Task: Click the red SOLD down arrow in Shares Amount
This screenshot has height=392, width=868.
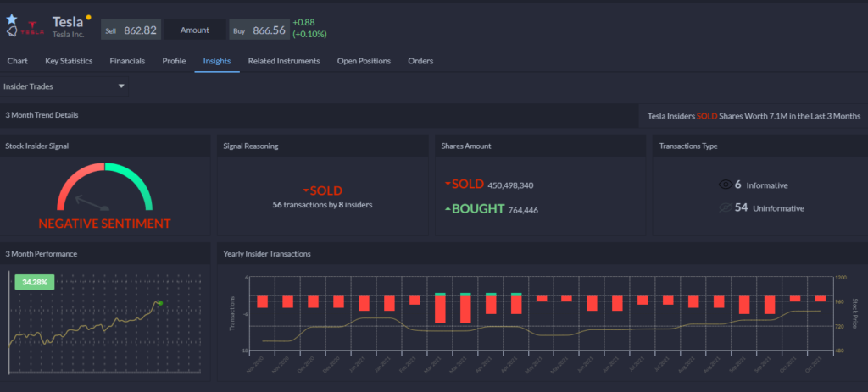Action: coord(448,184)
